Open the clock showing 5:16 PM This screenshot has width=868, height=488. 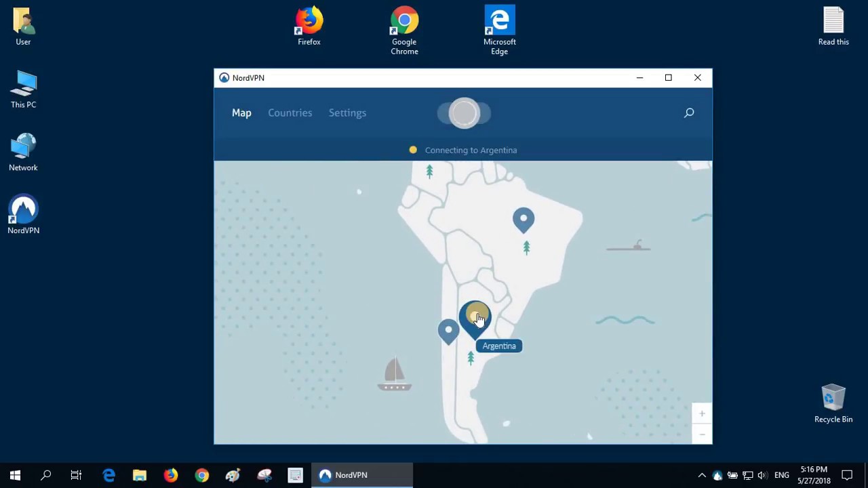(814, 475)
